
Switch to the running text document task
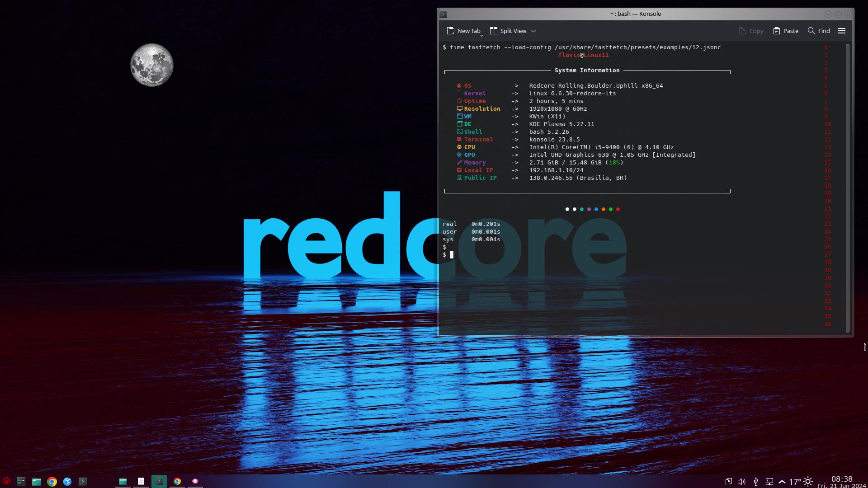tap(141, 481)
